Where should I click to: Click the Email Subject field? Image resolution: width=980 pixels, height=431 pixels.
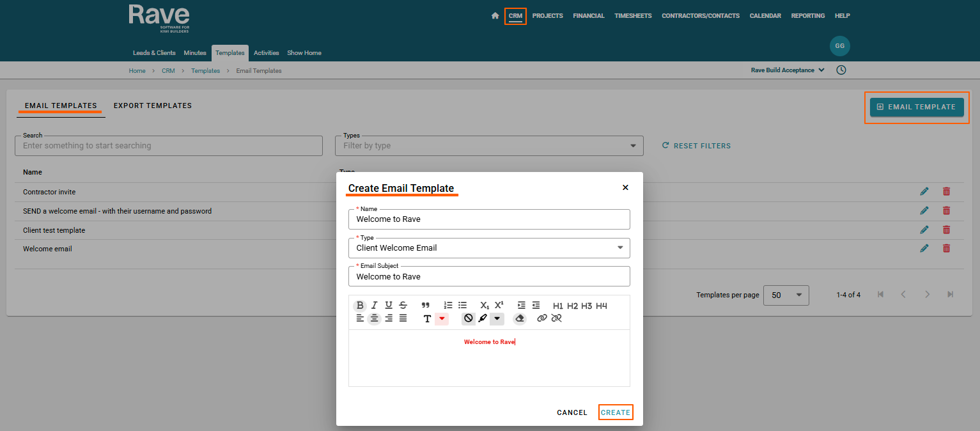point(489,276)
